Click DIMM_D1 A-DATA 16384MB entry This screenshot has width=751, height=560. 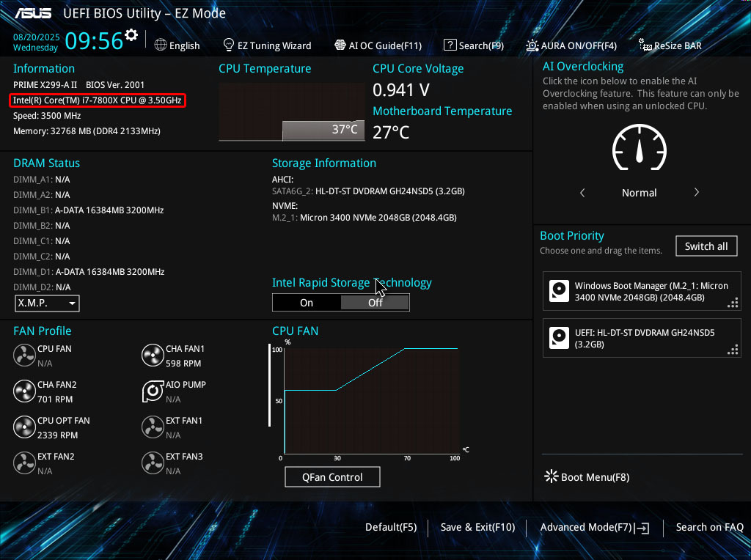pyautogui.click(x=89, y=272)
